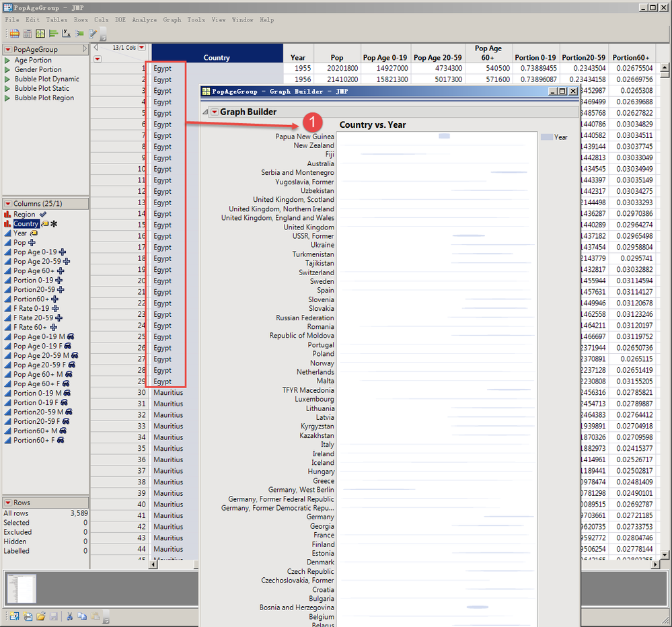The width and height of the screenshot is (672, 627).
Task: Click the Open folder icon in bottom toolbar
Action: point(40,616)
